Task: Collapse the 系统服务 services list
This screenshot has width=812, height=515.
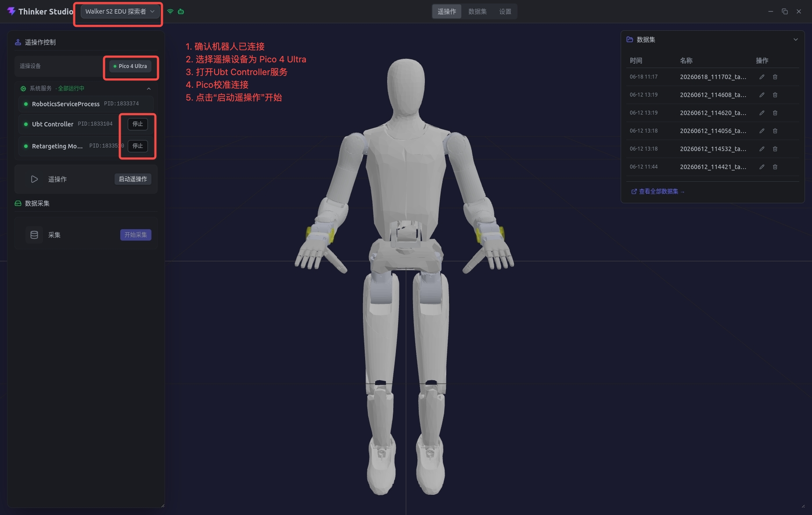Action: [149, 89]
